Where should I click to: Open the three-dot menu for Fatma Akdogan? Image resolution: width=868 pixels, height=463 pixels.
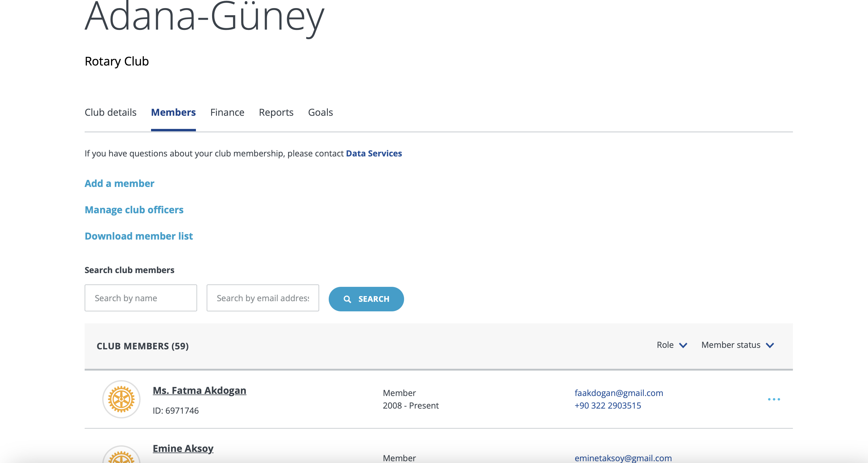coord(774,399)
